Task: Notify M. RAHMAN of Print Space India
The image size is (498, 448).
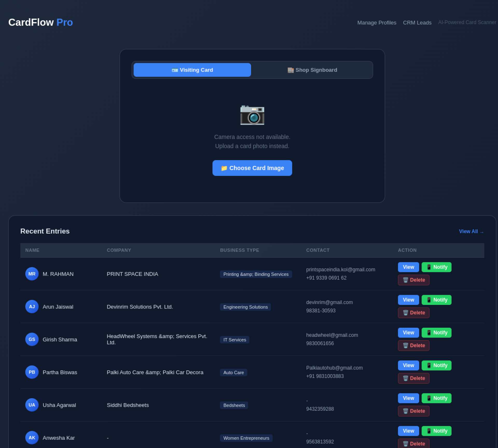Action: pos(437,267)
